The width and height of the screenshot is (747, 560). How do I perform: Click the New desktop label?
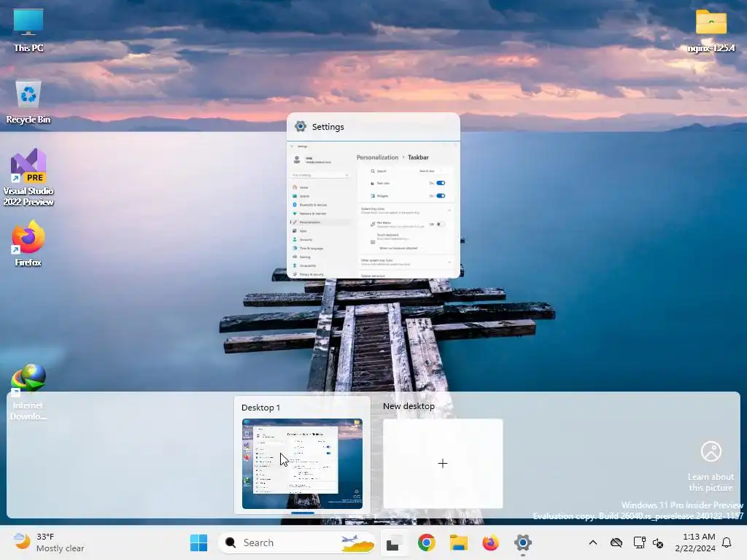[409, 406]
